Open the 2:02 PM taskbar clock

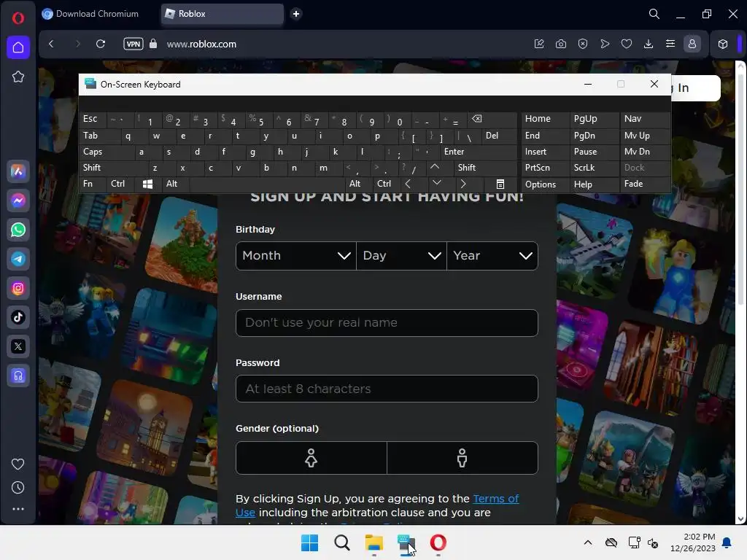tap(693, 542)
